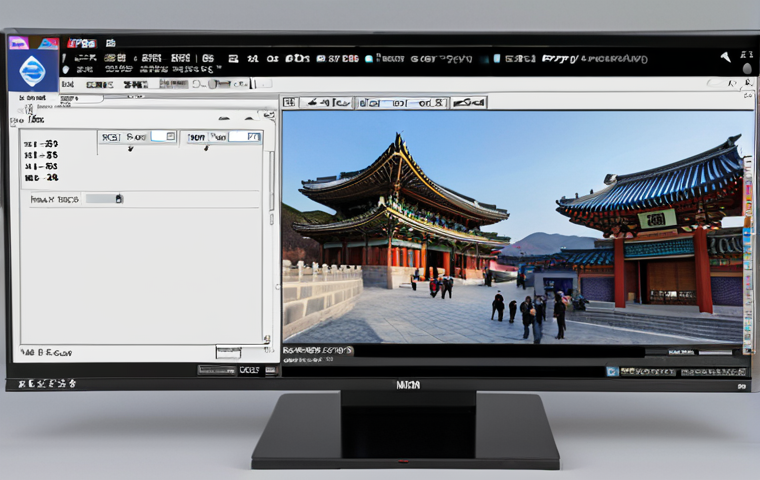Click the colorful thumbnail strip beside the photo

748,255
